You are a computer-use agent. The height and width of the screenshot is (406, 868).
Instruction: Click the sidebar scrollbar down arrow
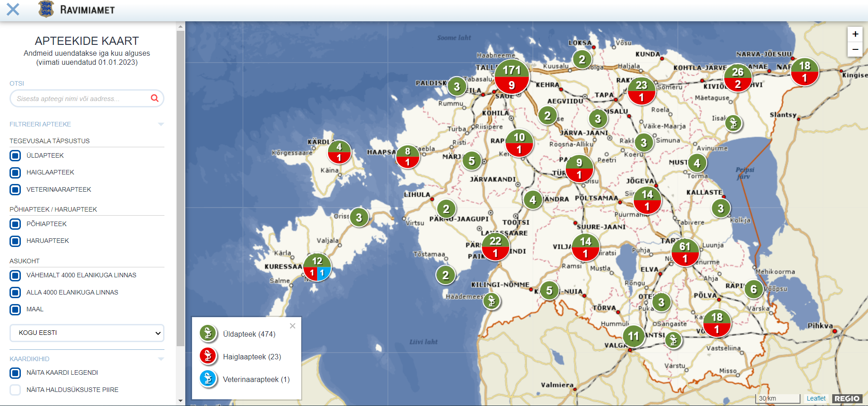pyautogui.click(x=181, y=401)
